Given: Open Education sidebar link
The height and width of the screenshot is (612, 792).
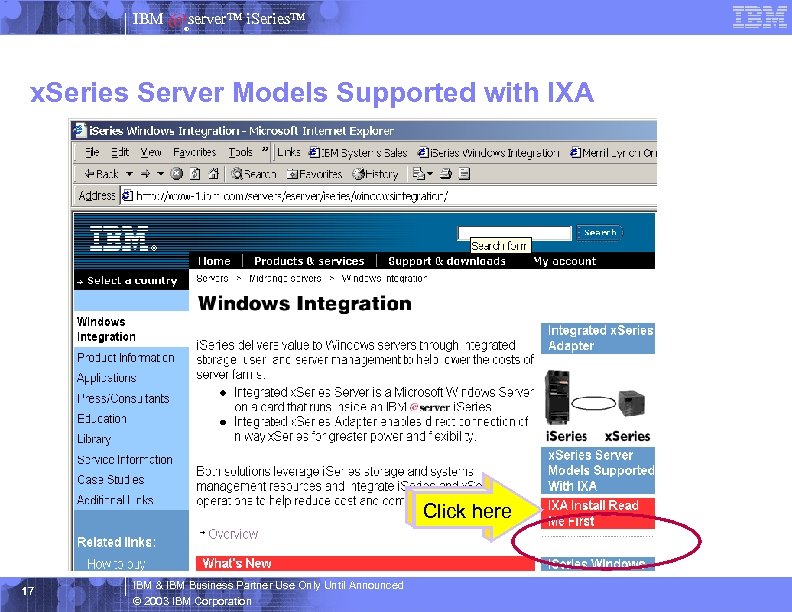Looking at the screenshot, I should 102,419.
